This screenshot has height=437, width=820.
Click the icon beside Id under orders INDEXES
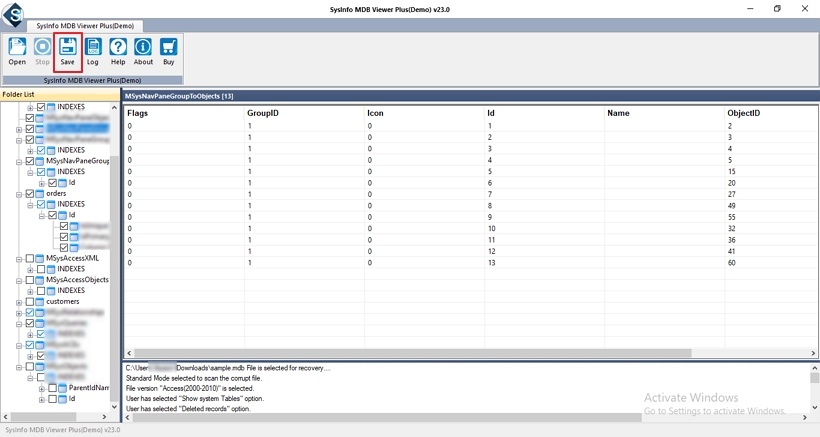(x=63, y=215)
